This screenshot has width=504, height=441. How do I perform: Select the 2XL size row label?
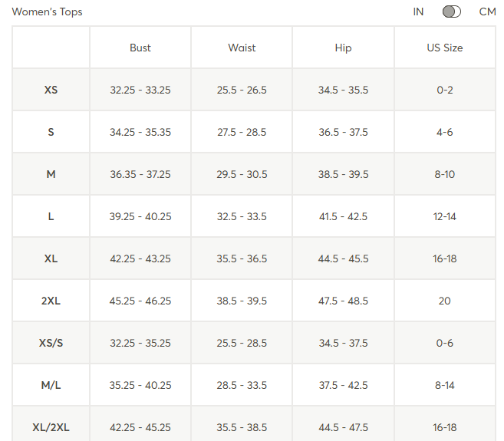51,301
